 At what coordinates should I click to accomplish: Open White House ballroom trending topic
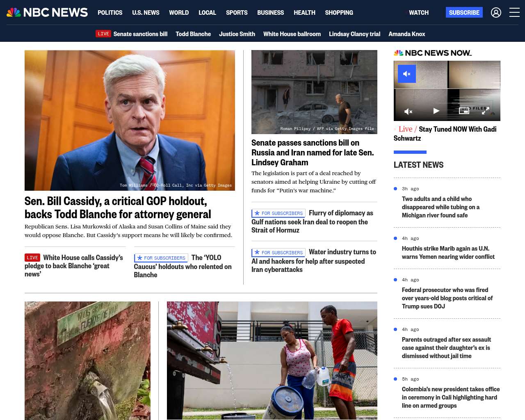292,34
